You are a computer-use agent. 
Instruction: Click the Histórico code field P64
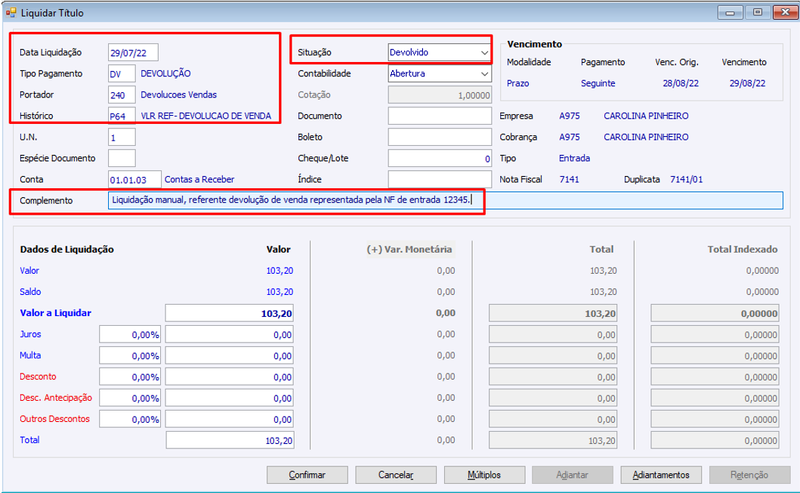[x=121, y=116]
